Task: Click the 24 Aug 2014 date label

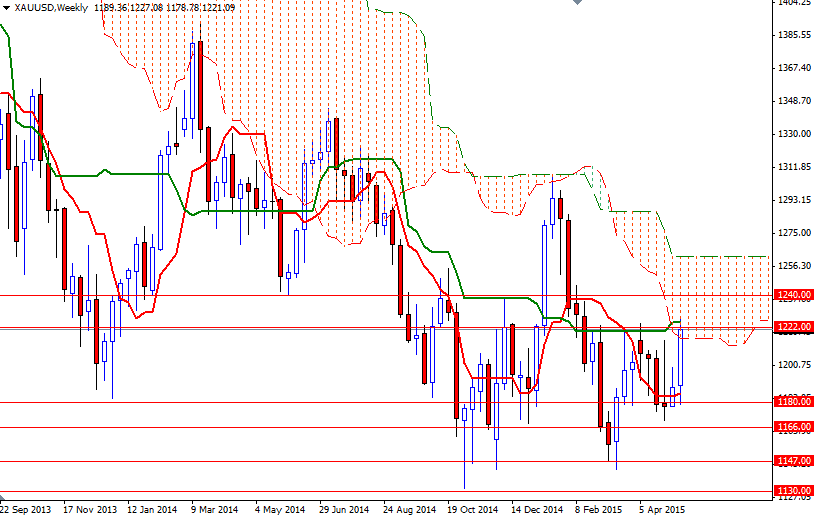Action: 410,509
